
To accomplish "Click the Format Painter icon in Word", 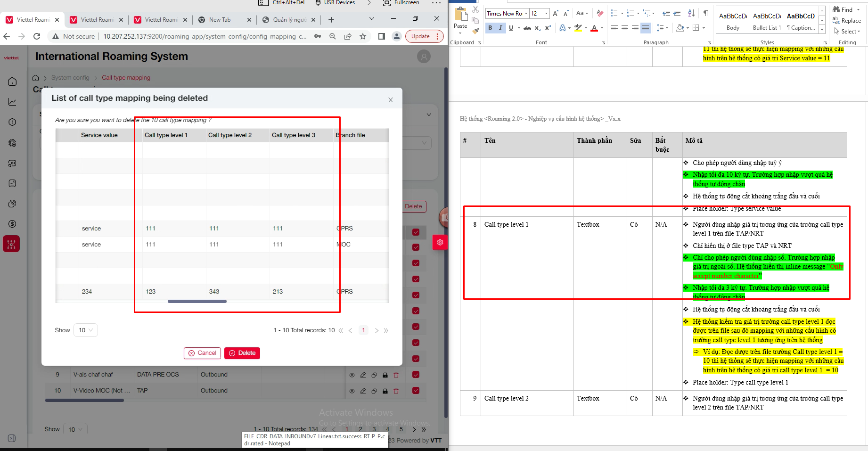I will pos(475,31).
